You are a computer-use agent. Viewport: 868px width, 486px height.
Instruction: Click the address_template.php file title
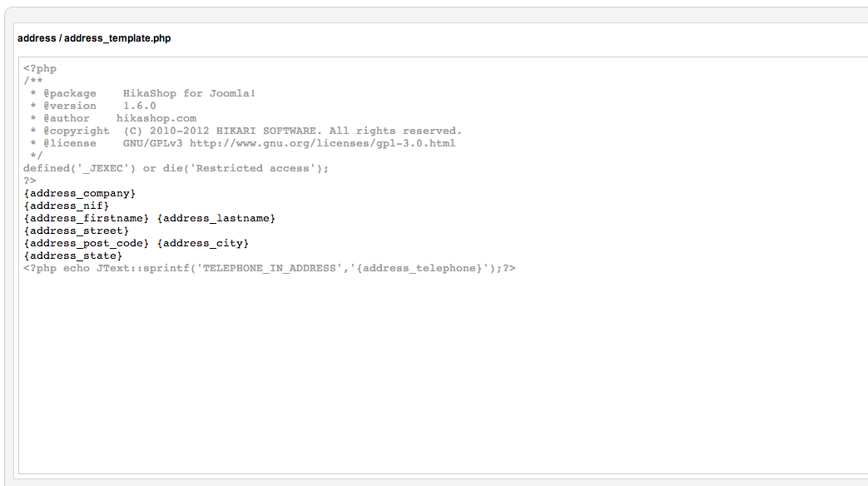(x=94, y=38)
